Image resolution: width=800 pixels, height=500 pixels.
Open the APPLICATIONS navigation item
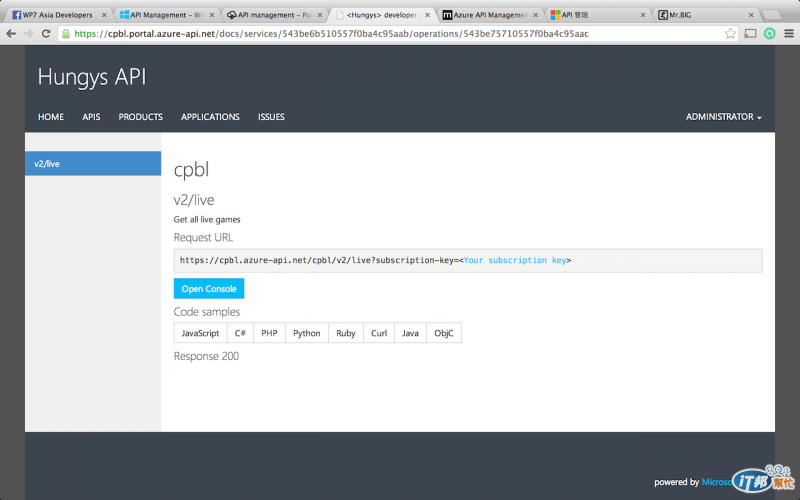(x=210, y=117)
